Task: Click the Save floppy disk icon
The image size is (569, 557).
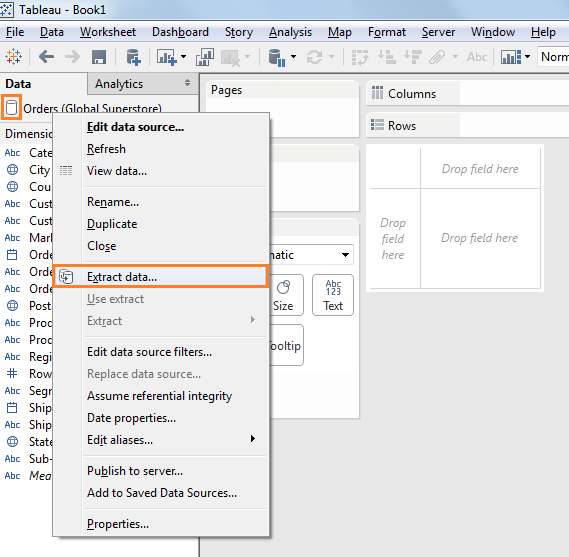Action: click(99, 57)
